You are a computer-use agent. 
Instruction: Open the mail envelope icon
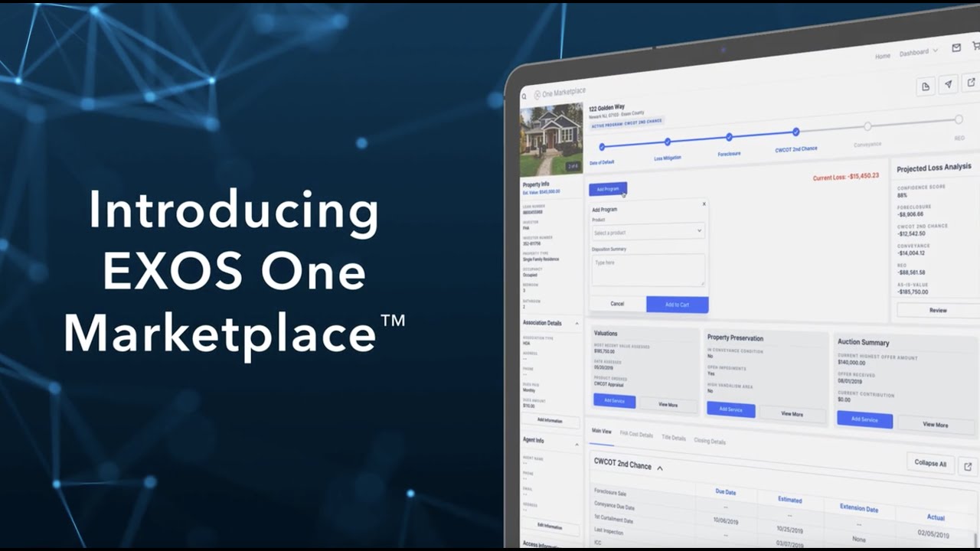click(956, 47)
